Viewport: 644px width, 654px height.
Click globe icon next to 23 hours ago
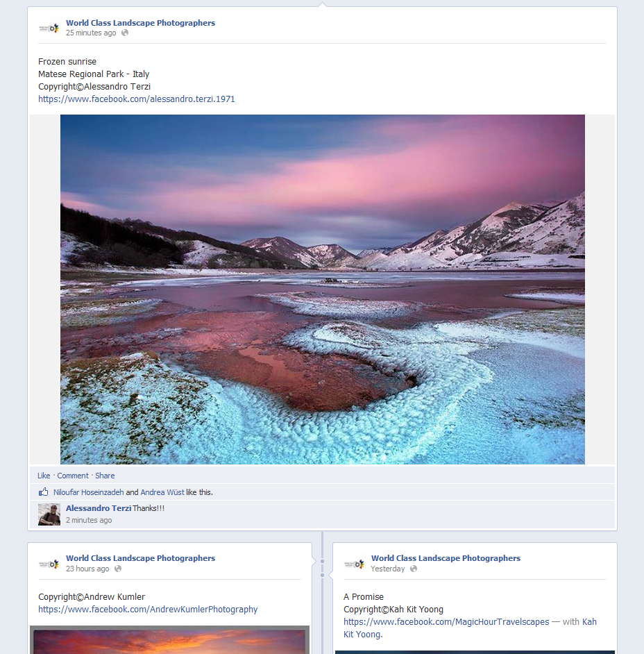pos(118,569)
